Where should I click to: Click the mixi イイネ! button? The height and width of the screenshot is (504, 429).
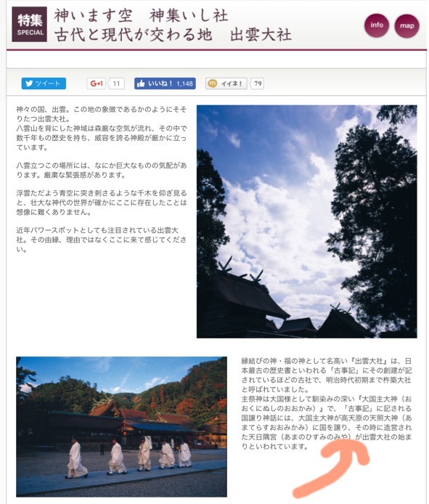(x=226, y=84)
